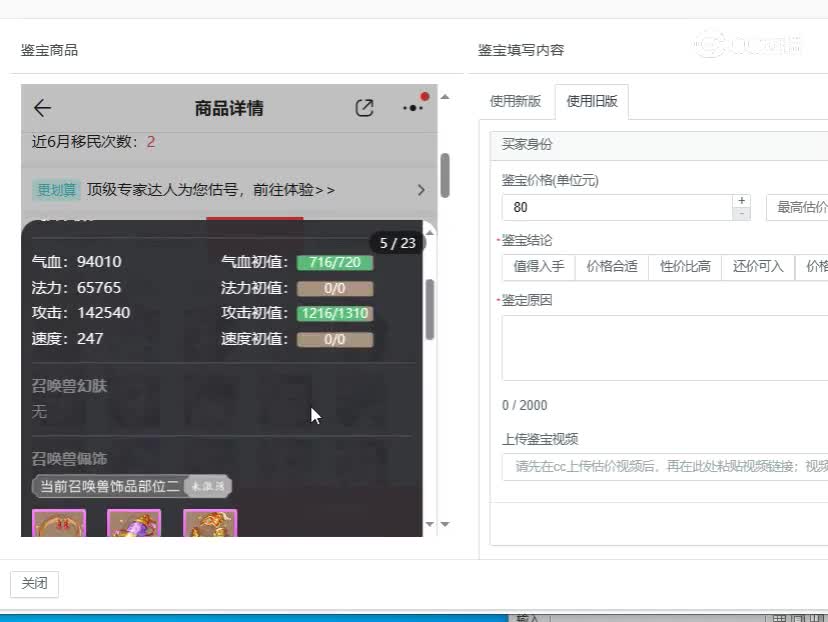The height and width of the screenshot is (622, 828).
Task: Click the 更划算 tag
Action: pyautogui.click(x=57, y=190)
